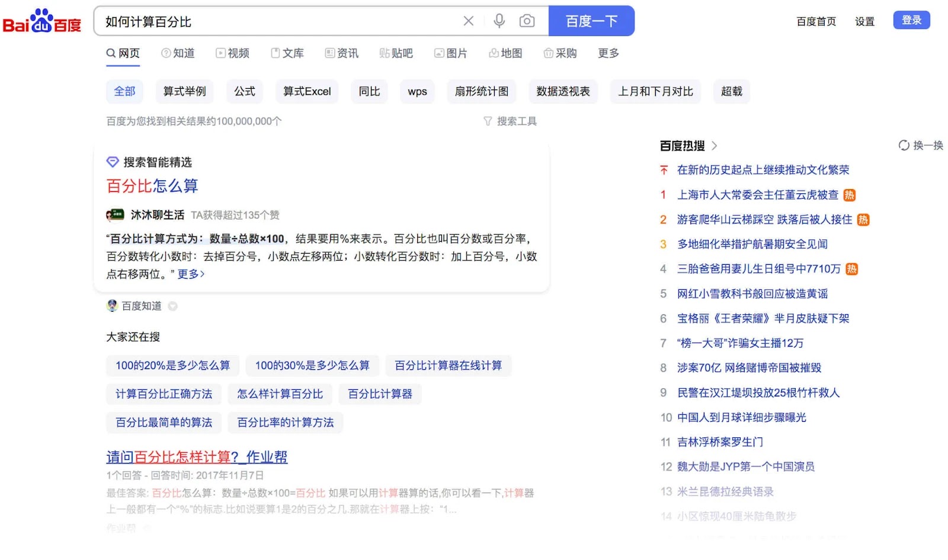Expand 百度热搜 via its chevron
Viewport: 948px width, 560px height.
pos(715,145)
